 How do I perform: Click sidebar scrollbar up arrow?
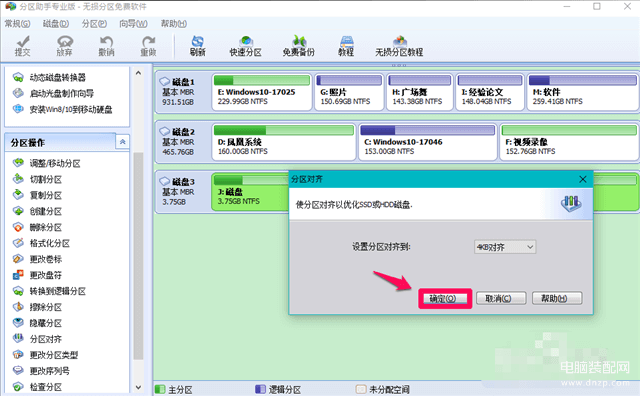point(138,73)
